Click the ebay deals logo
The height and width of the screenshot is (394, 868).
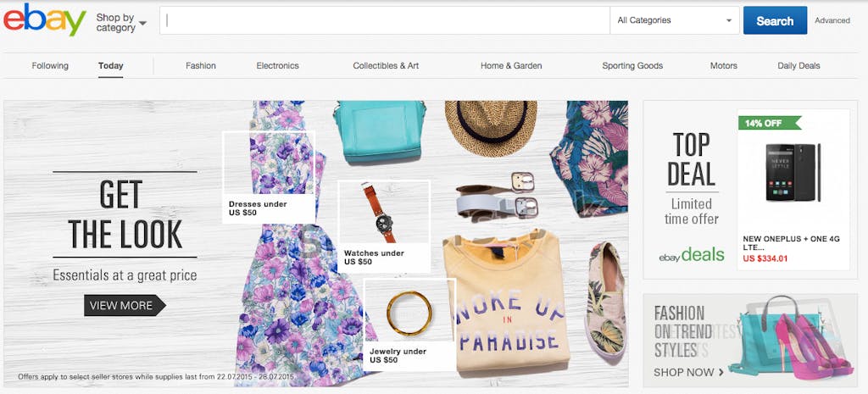[692, 255]
